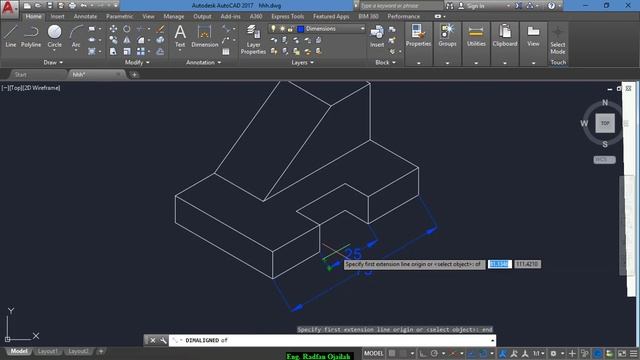Close the command line with X button

coord(153,340)
